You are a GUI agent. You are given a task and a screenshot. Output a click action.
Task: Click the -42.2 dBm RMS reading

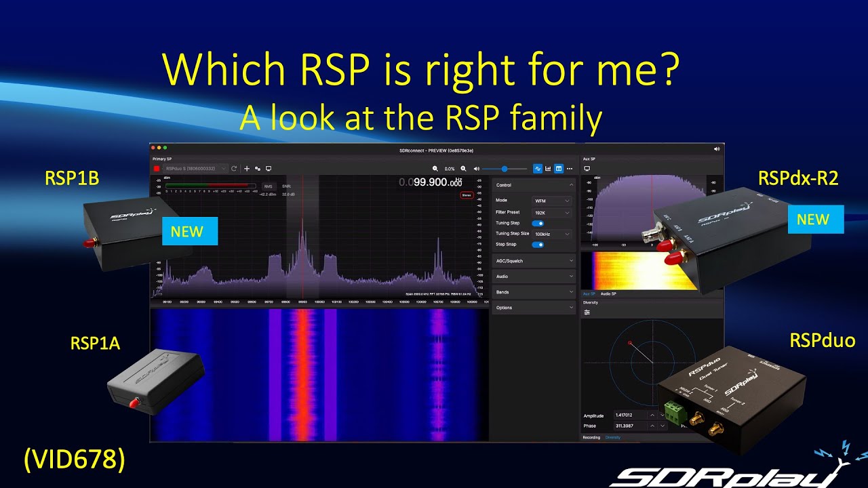(x=268, y=194)
